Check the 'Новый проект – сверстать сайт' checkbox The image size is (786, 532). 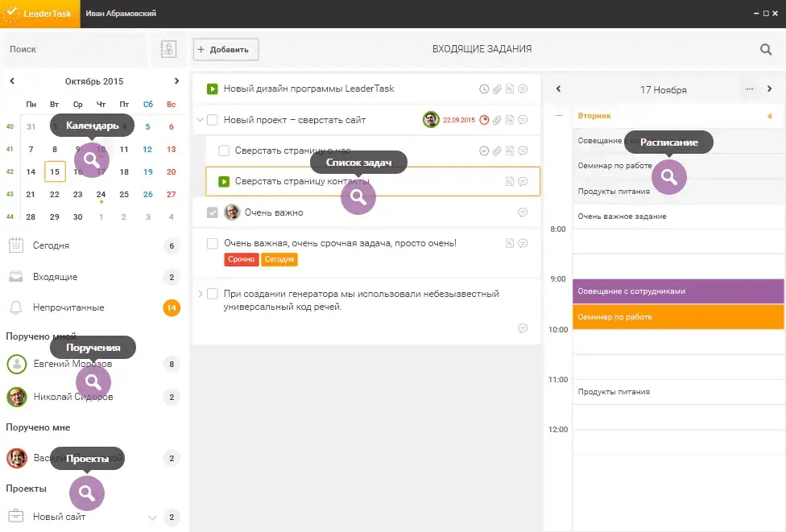[213, 120]
